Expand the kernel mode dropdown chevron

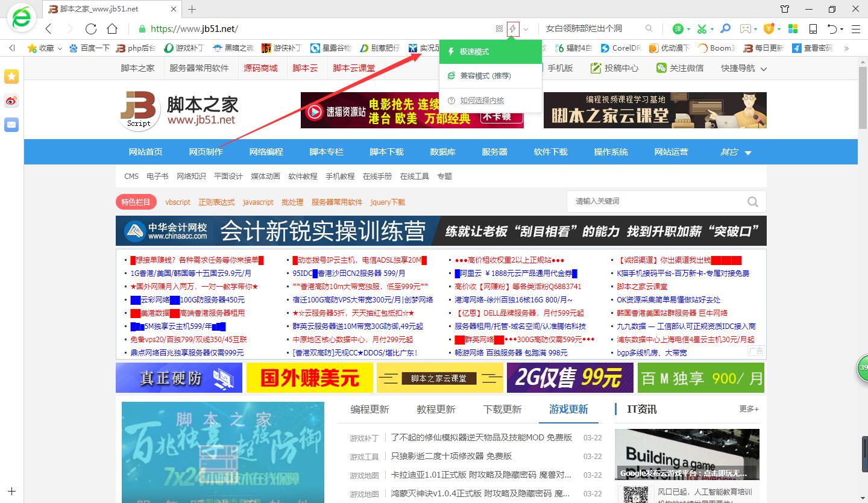[x=526, y=29]
